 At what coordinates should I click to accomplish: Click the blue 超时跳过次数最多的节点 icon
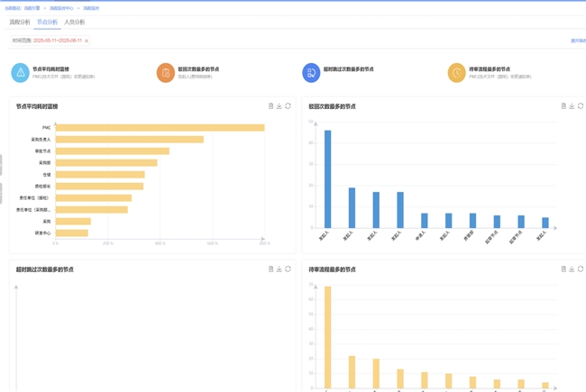(311, 73)
